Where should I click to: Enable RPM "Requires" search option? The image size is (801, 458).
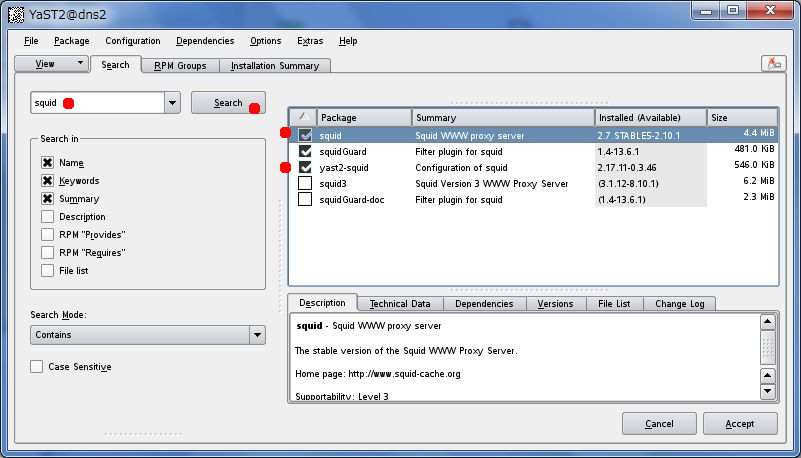coord(48,252)
